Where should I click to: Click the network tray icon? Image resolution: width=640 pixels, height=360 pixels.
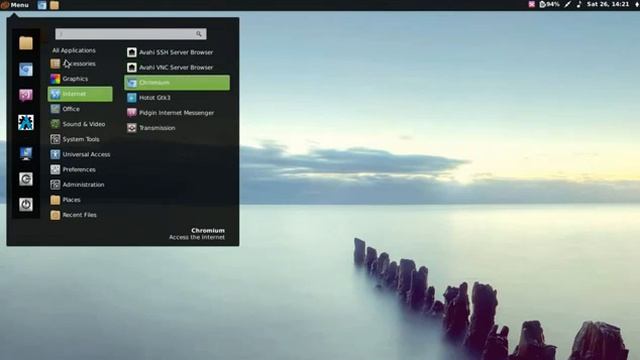pos(568,4)
